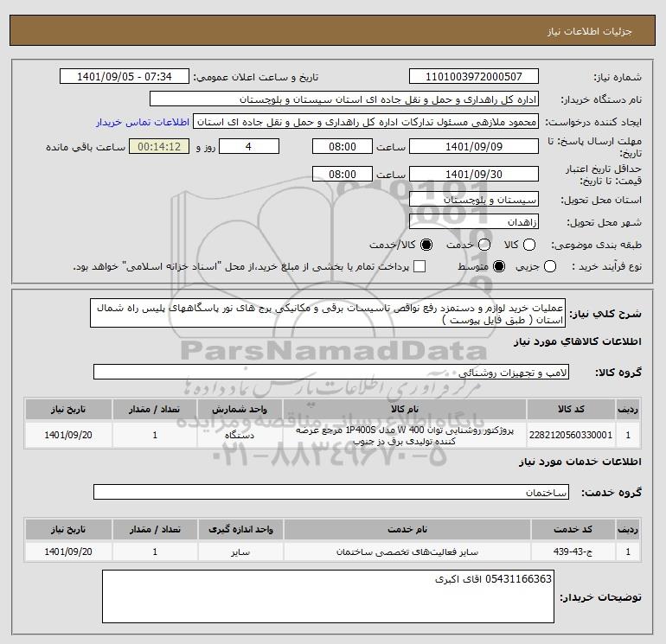This screenshot has width=666, height=644.
Task: Click the واحد اندازه گیری column header
Action: click(240, 529)
